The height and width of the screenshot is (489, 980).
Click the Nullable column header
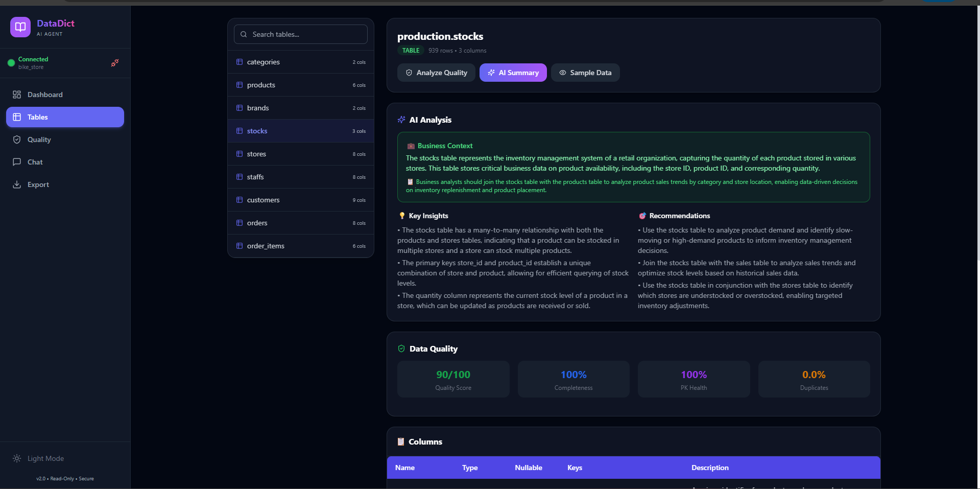[x=529, y=468]
